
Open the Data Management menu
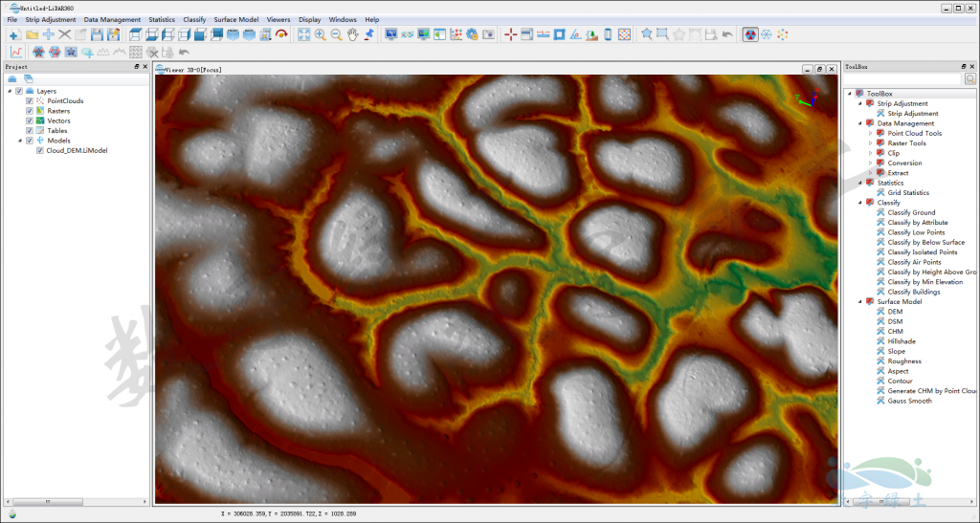point(112,19)
